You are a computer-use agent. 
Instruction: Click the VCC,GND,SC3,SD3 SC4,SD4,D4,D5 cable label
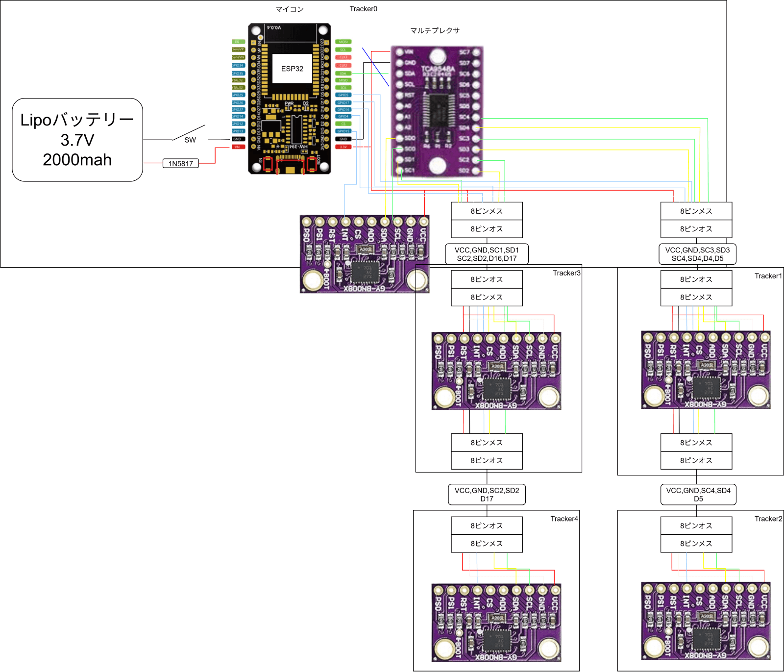(x=697, y=254)
